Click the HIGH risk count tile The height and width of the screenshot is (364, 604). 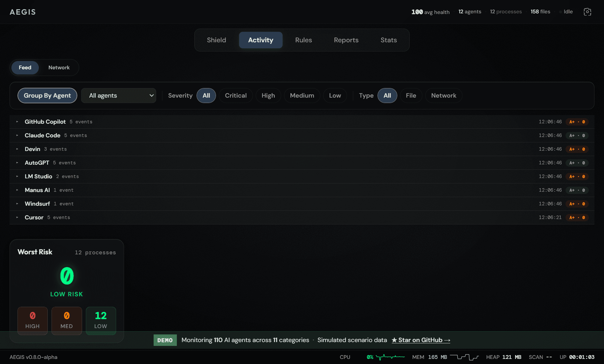32,321
